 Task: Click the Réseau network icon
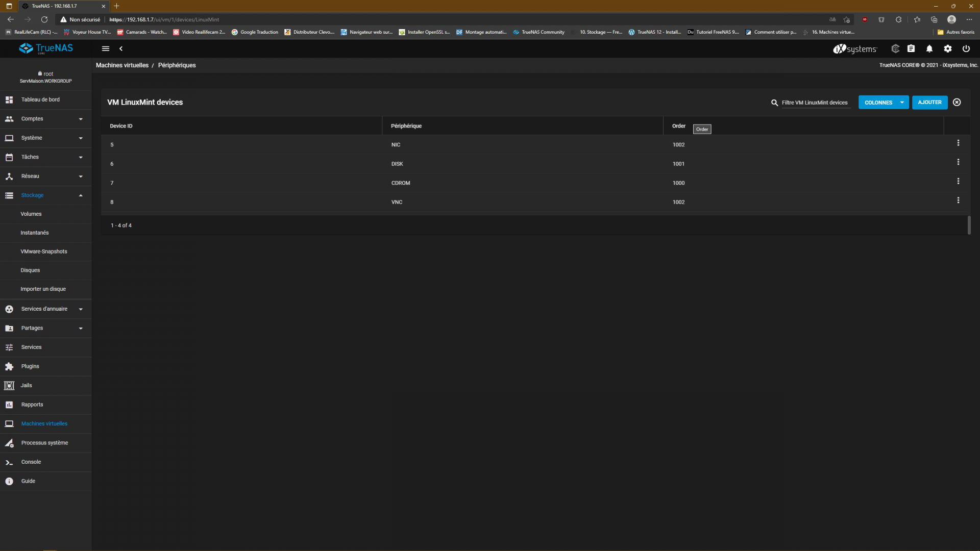tap(9, 177)
